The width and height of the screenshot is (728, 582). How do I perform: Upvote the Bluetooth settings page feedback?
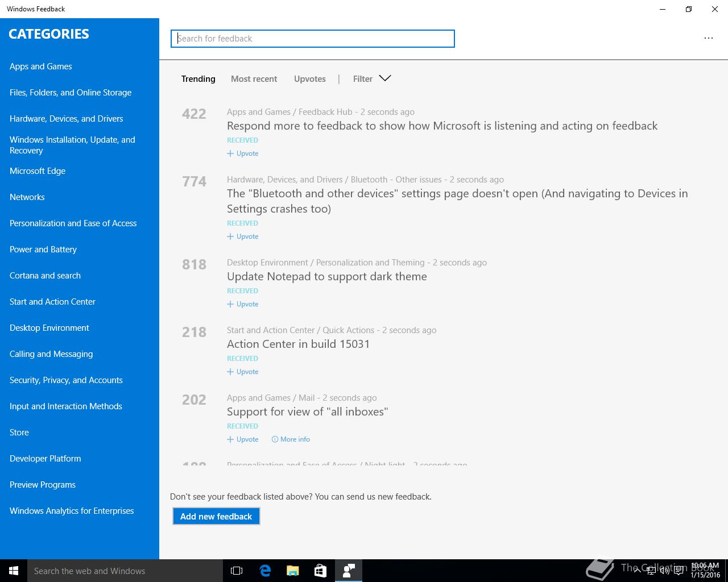[243, 236]
